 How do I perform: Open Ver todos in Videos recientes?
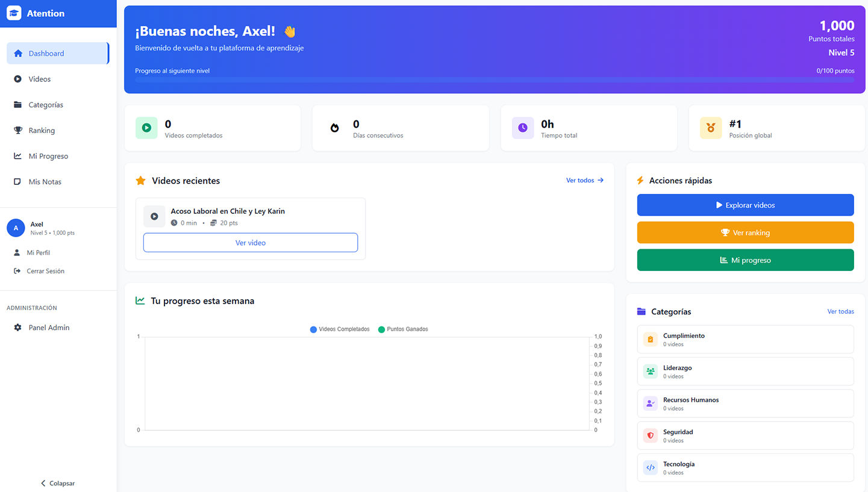click(x=584, y=180)
